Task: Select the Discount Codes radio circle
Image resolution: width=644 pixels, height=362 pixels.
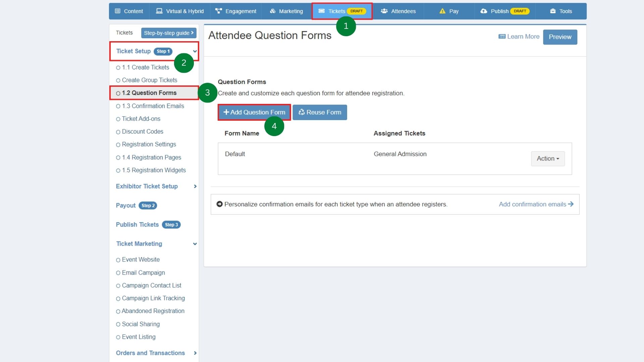Action: pyautogui.click(x=118, y=131)
